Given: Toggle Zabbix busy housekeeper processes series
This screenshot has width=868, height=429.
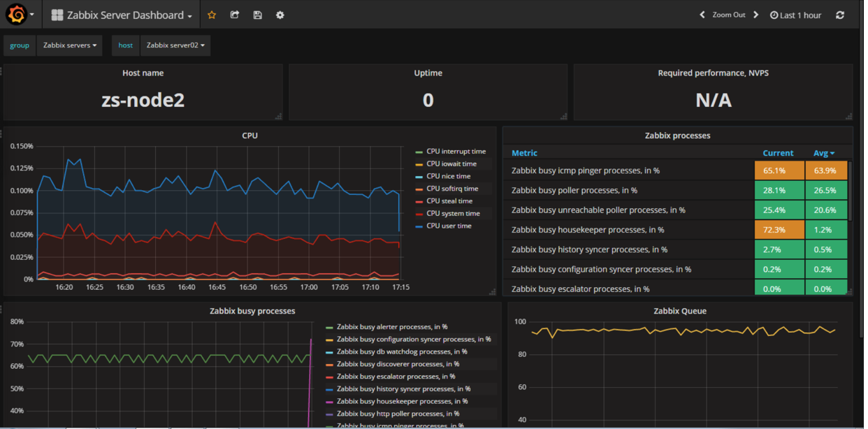Looking at the screenshot, I should tap(402, 402).
